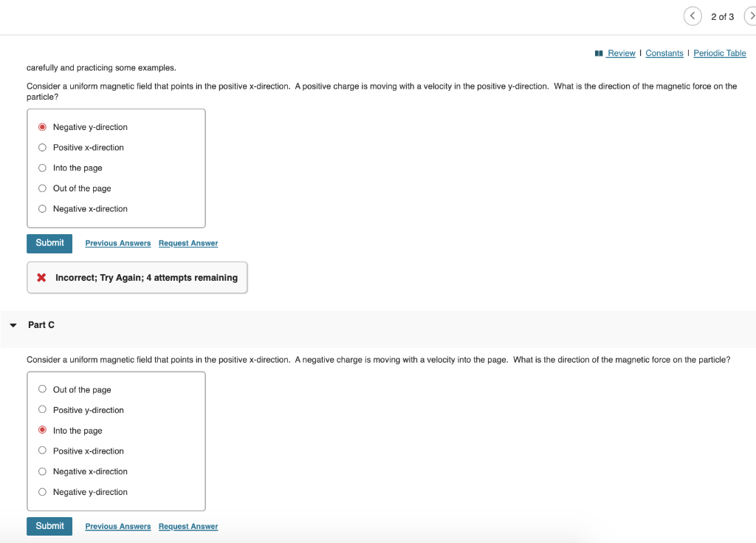
Task: Click 'Incorrect; Try Again; 4 attempts remaining' message
Action: coord(147,278)
